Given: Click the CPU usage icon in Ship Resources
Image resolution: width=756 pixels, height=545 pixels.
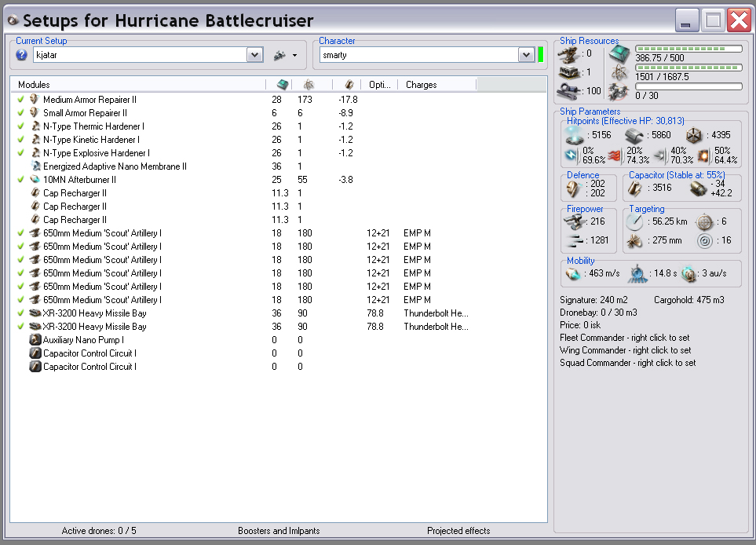Looking at the screenshot, I should tap(619, 53).
